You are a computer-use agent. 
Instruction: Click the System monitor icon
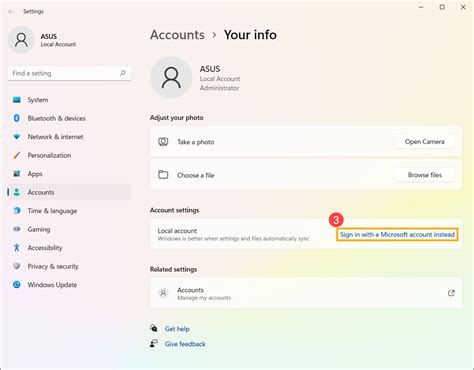click(17, 100)
